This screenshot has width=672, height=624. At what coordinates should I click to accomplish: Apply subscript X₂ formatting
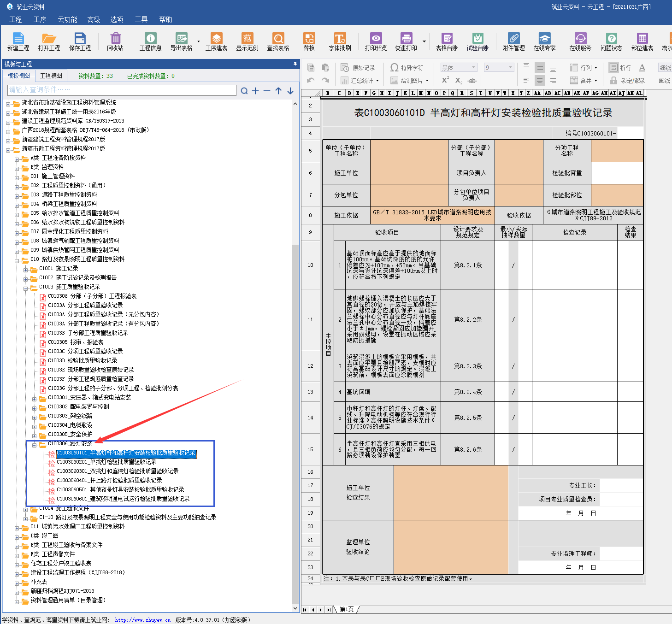click(x=459, y=80)
